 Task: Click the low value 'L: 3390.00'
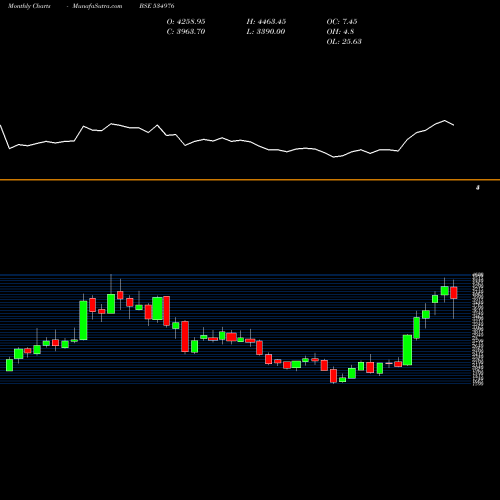266,32
